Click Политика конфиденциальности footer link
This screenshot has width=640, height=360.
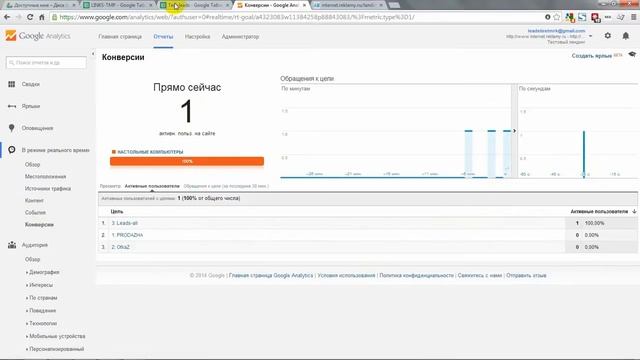416,276
